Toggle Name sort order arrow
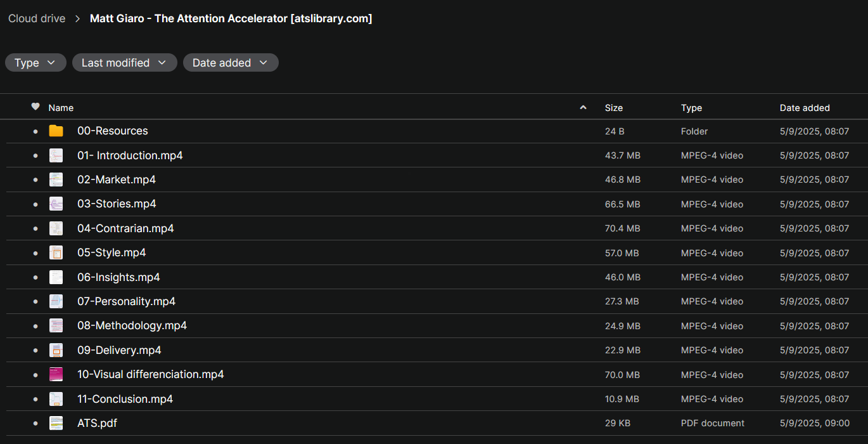The image size is (868, 444). click(x=583, y=108)
